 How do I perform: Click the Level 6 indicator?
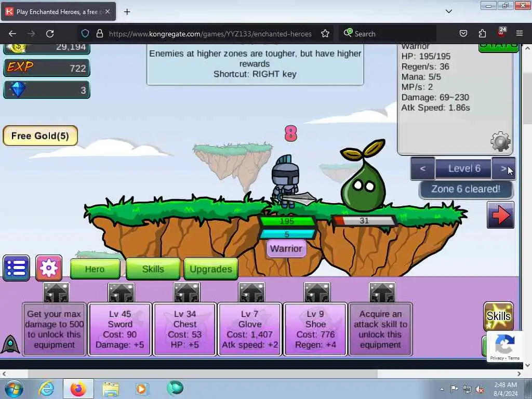coord(464,168)
